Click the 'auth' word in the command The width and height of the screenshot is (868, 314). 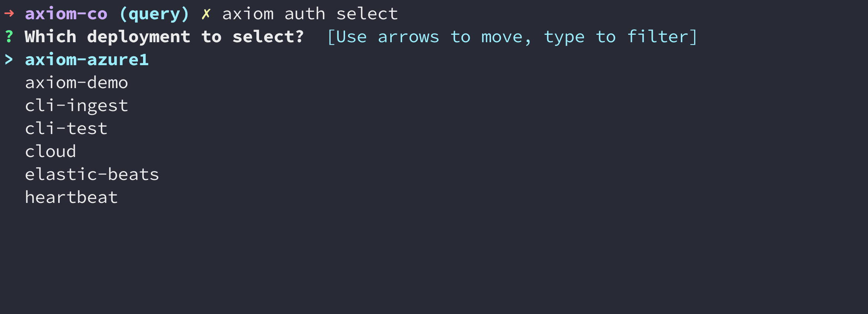[x=305, y=14]
